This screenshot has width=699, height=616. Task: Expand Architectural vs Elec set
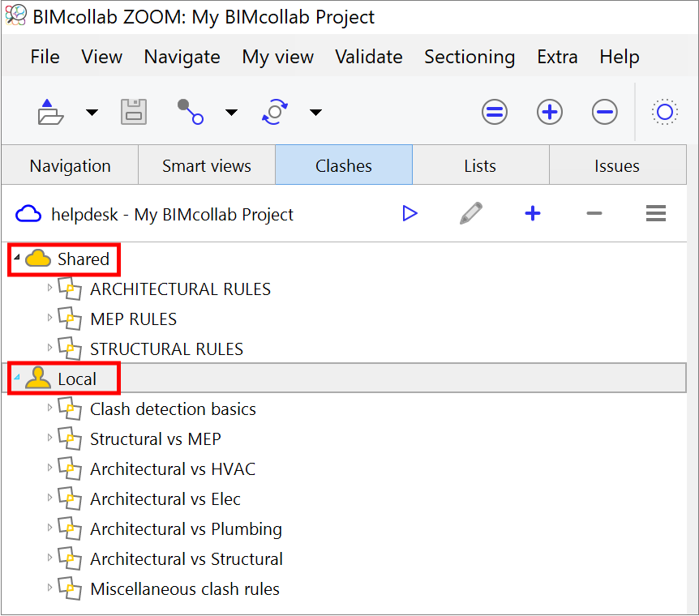coord(49,498)
